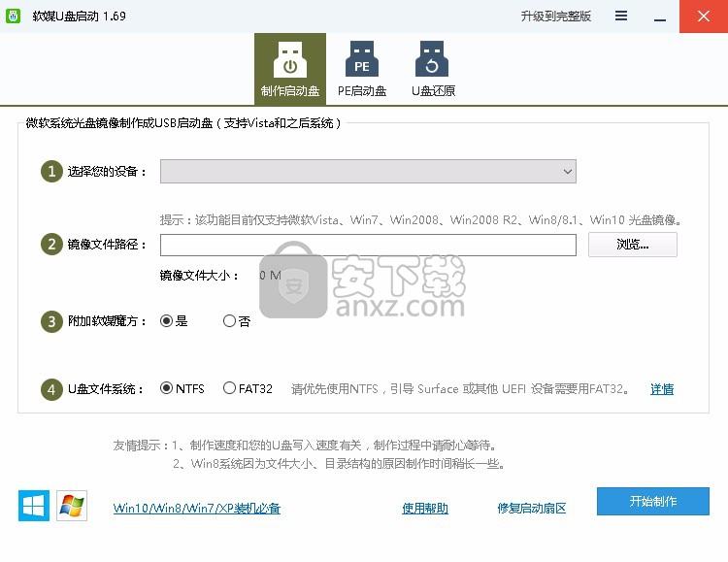Click 升级到完整版 upgrade link
The width and height of the screenshot is (728, 562).
pos(556,17)
